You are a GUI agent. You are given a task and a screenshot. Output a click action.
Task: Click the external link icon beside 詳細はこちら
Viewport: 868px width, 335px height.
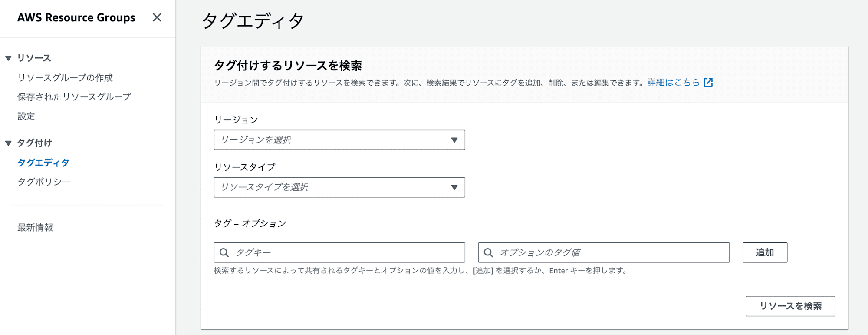pyautogui.click(x=708, y=83)
